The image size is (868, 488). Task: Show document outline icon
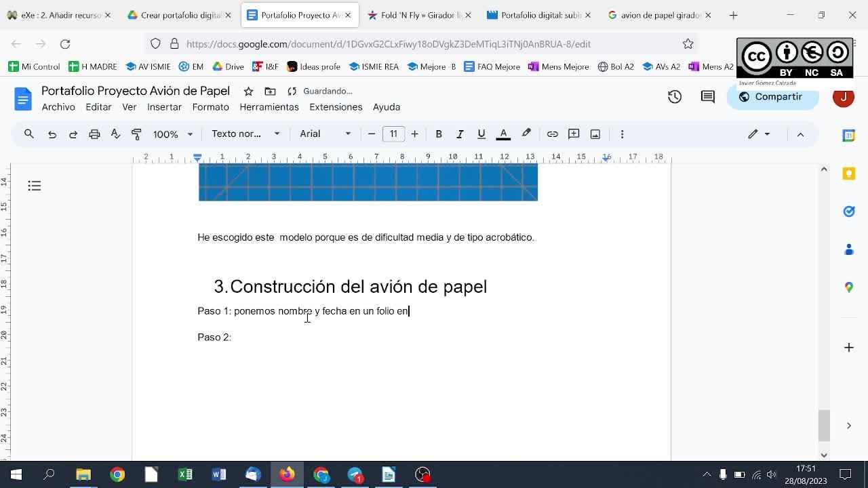(x=35, y=186)
